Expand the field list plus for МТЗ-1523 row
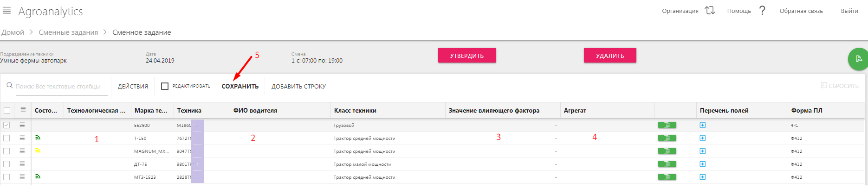This screenshot has width=868, height=190. [703, 177]
